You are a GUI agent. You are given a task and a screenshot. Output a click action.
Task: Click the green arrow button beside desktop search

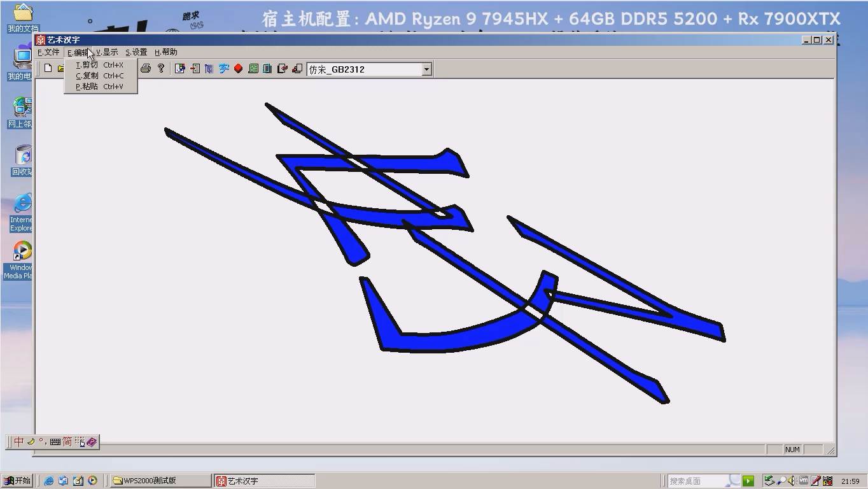tap(748, 481)
